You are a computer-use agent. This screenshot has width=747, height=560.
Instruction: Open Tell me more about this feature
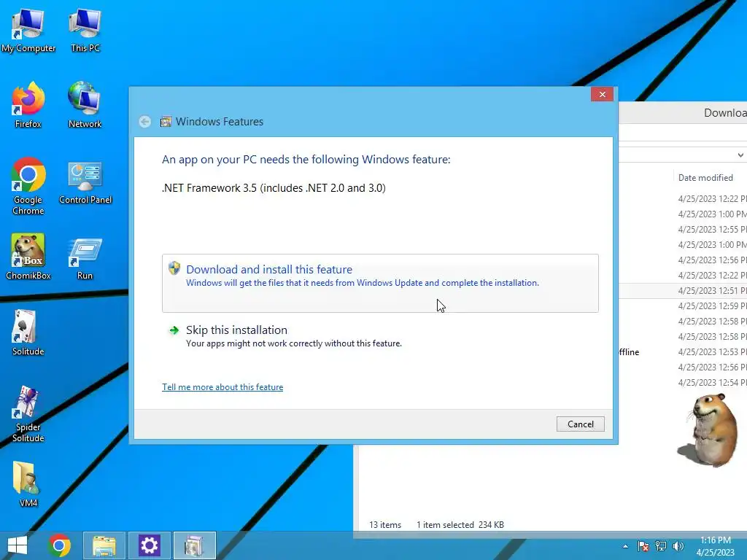[222, 387]
